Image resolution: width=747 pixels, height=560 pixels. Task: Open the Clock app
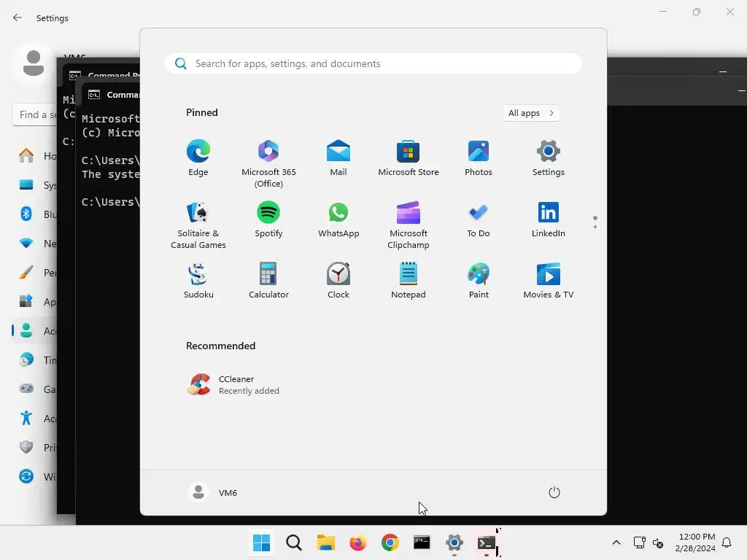pos(338,281)
